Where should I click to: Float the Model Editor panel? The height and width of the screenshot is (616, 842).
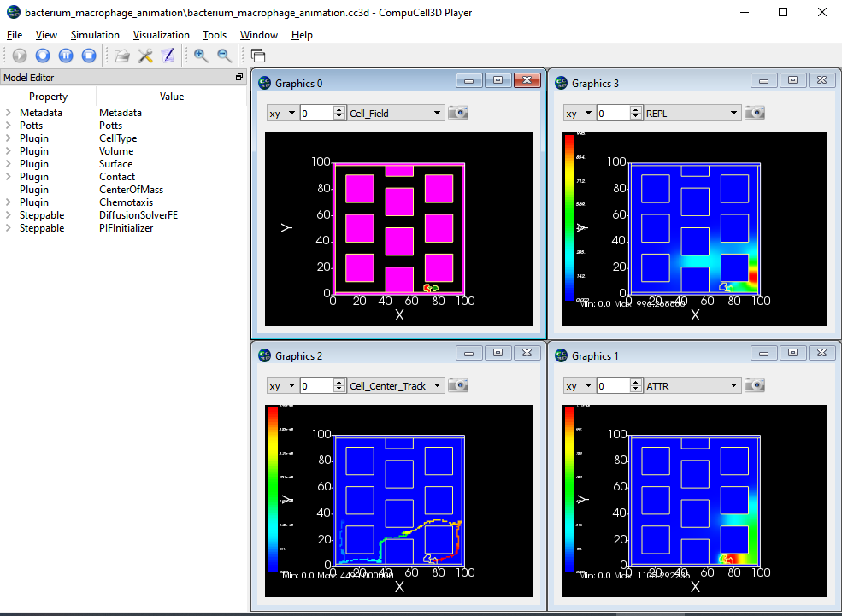coord(239,78)
